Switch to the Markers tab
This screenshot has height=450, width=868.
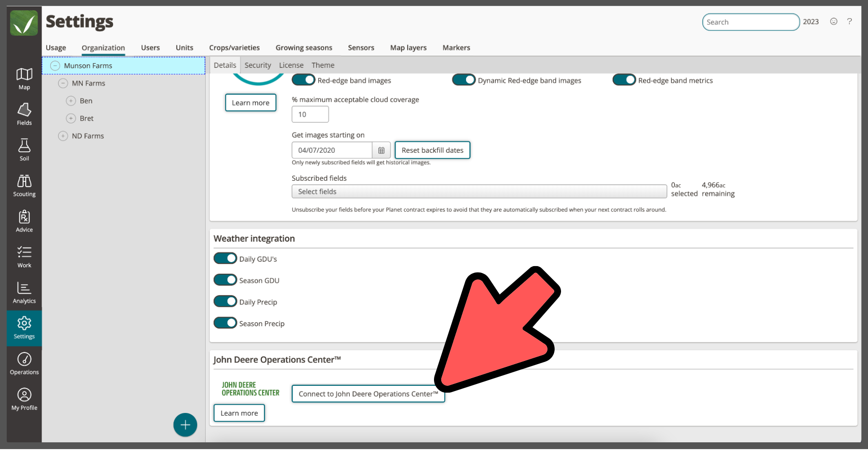point(456,48)
